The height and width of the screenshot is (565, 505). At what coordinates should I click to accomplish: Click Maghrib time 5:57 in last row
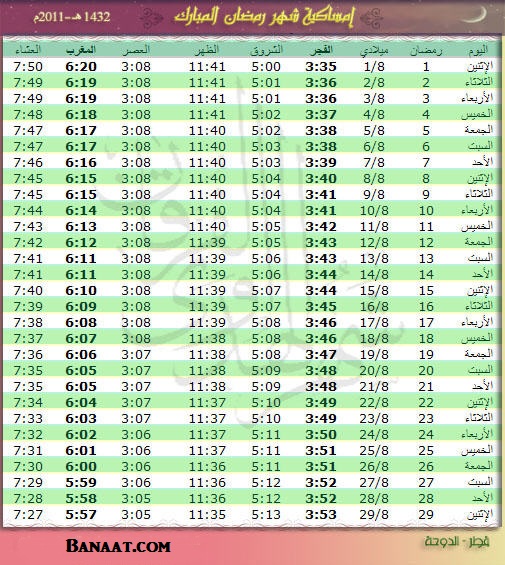tap(81, 515)
